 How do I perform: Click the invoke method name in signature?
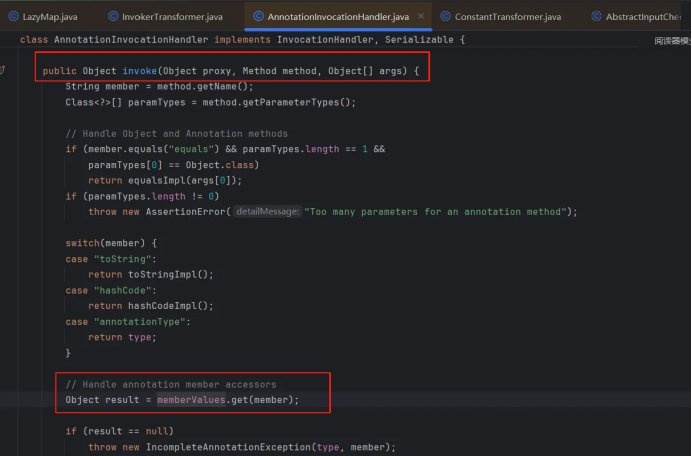[139, 72]
